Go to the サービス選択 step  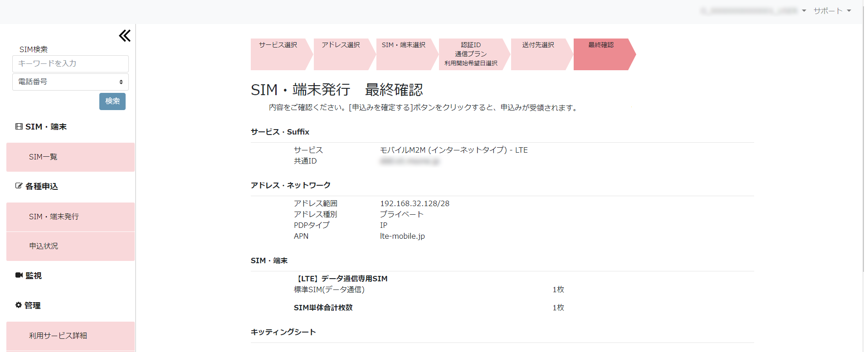tap(278, 54)
